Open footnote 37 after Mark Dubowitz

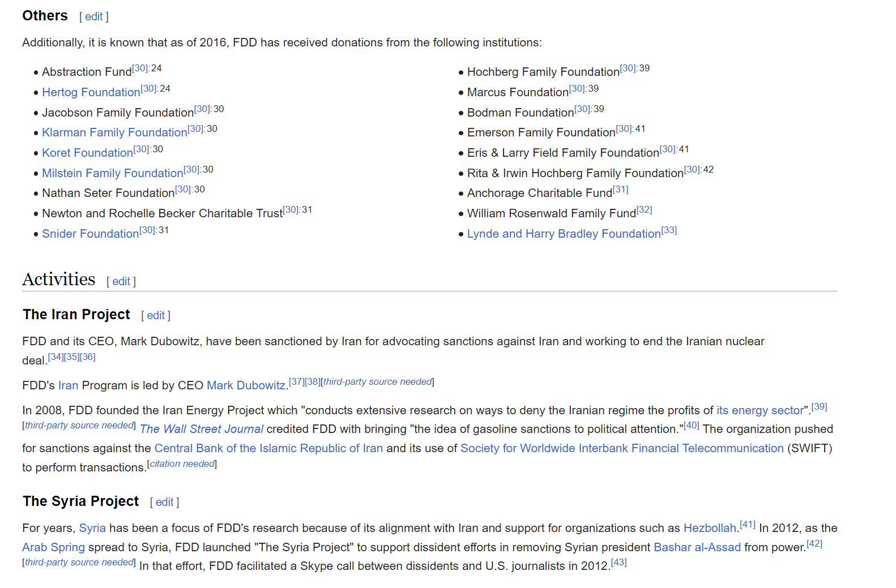[x=297, y=382]
